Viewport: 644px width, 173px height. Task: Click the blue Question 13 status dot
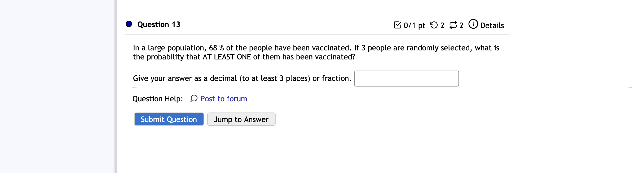[129, 24]
